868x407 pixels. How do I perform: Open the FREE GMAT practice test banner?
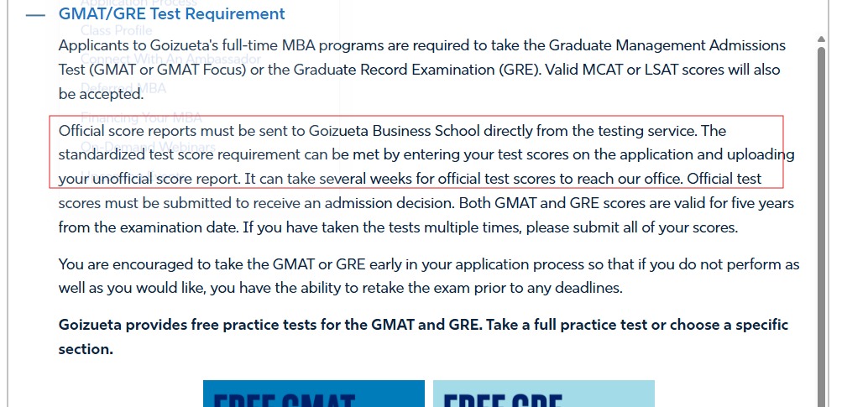point(313,394)
